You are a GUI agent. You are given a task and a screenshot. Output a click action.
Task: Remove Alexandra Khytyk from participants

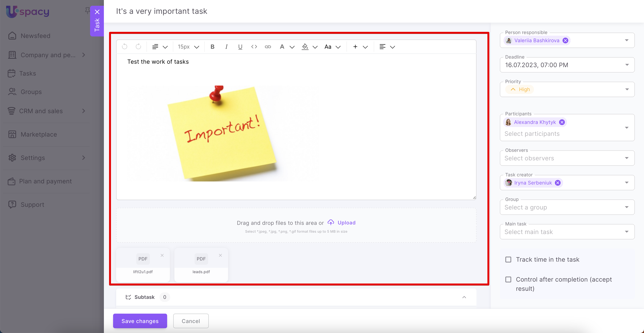point(562,122)
